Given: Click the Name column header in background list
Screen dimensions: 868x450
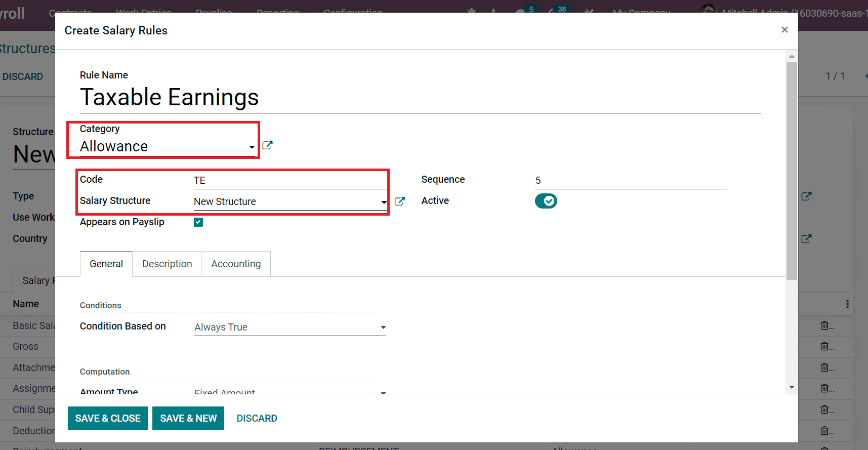Looking at the screenshot, I should pos(26,304).
